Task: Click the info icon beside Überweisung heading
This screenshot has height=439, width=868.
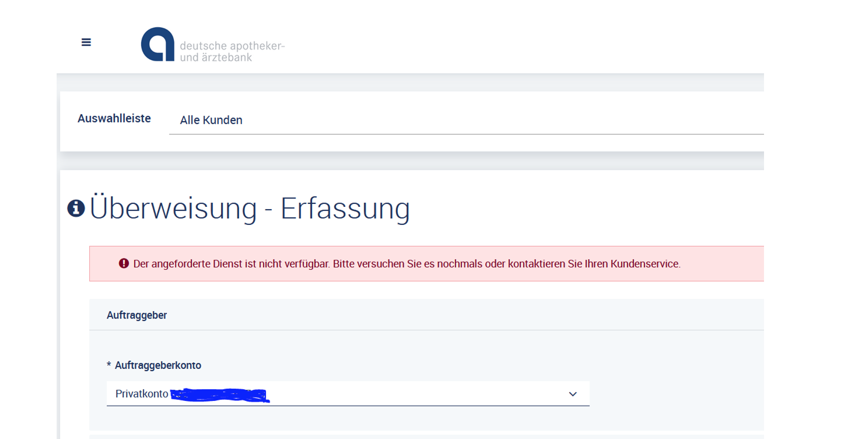Action: coord(76,208)
